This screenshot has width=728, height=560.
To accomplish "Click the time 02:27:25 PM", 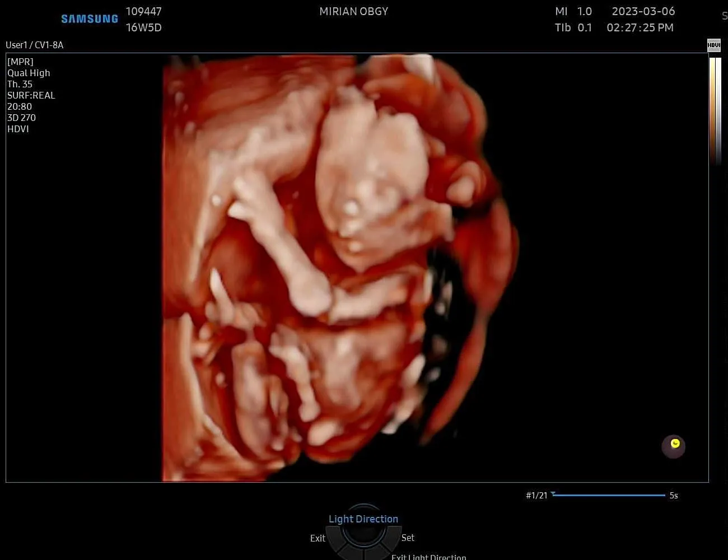I will click(640, 27).
